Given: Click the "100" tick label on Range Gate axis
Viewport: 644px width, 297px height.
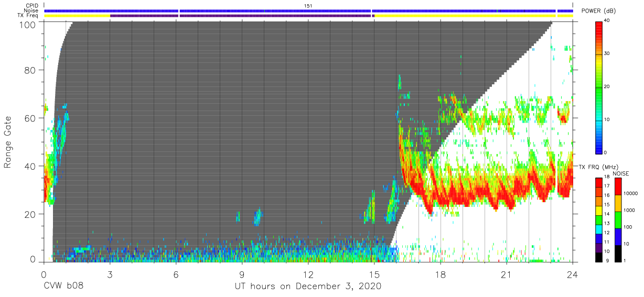Looking at the screenshot, I should point(28,24).
